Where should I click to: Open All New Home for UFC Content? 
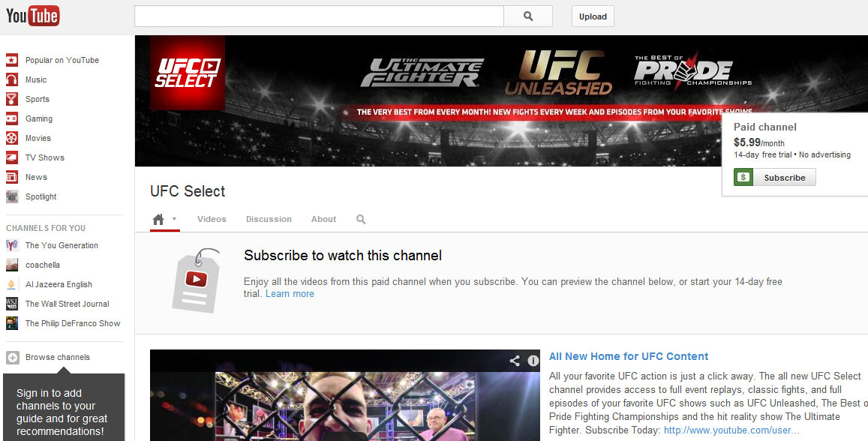pyautogui.click(x=628, y=356)
